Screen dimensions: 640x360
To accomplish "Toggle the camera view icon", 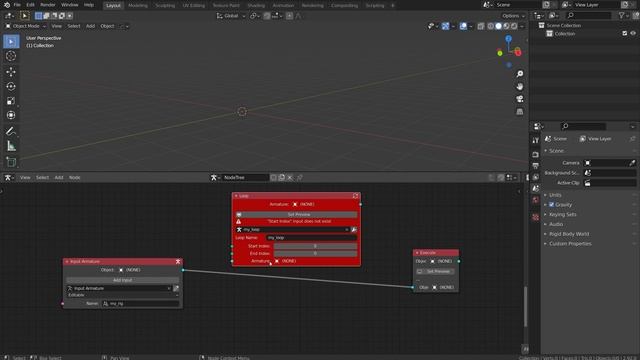I will (x=520, y=99).
